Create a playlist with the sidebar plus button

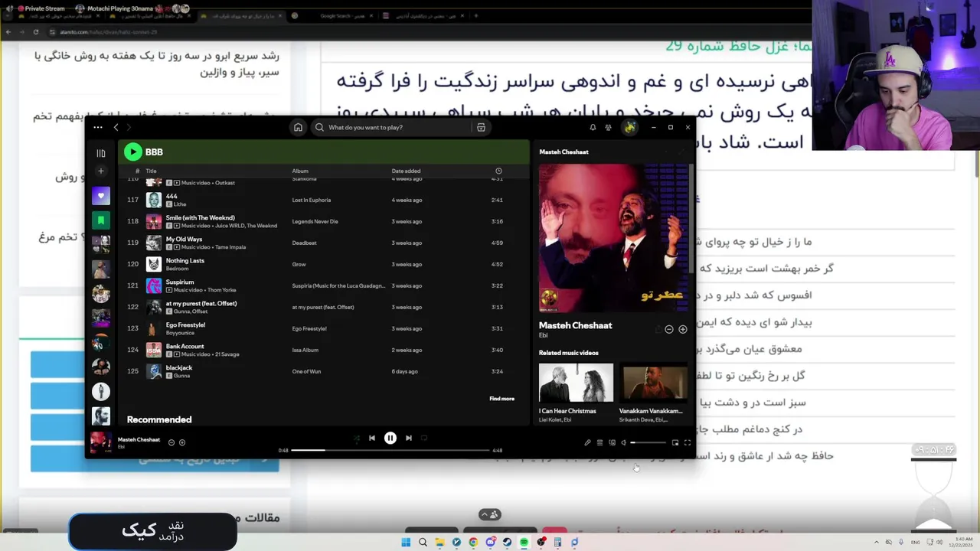click(x=100, y=171)
